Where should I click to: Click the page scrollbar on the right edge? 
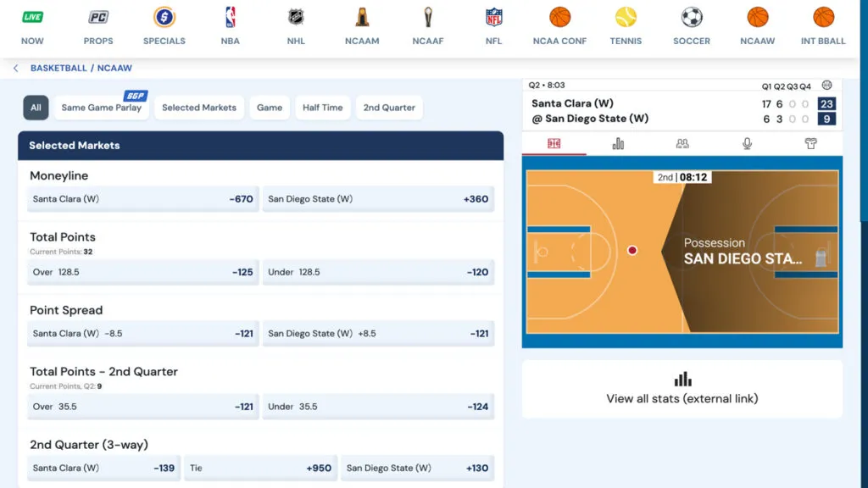tap(864, 111)
